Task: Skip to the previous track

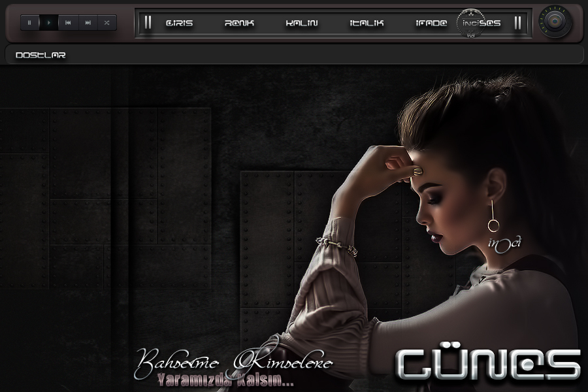Action: pyautogui.click(x=68, y=23)
